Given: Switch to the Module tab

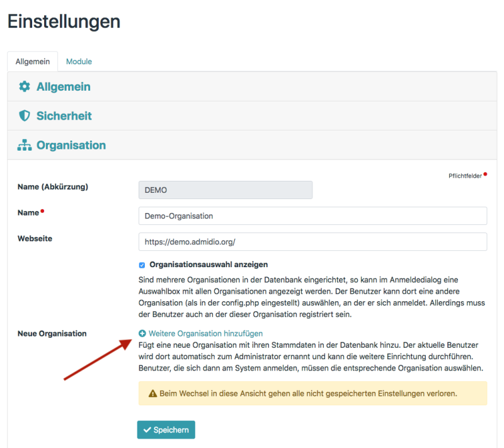Looking at the screenshot, I should point(78,61).
